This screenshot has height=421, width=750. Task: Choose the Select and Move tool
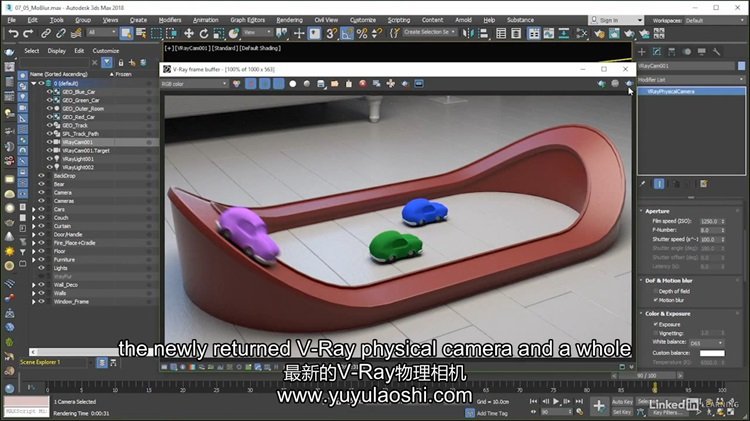(189, 33)
